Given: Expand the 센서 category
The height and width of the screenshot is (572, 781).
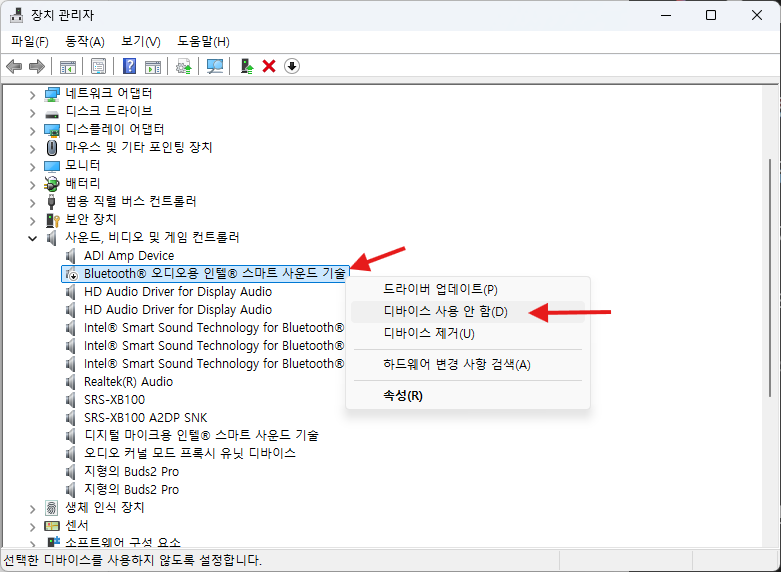Looking at the screenshot, I should tap(32, 526).
